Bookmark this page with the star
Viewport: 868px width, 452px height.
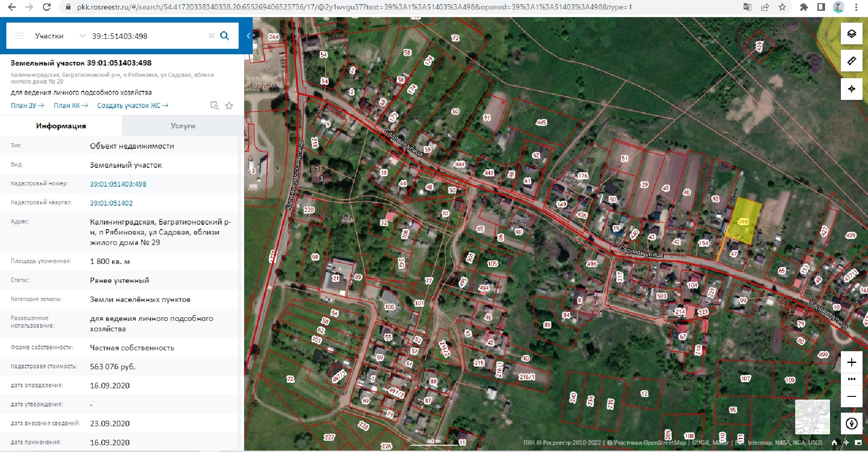click(x=782, y=7)
